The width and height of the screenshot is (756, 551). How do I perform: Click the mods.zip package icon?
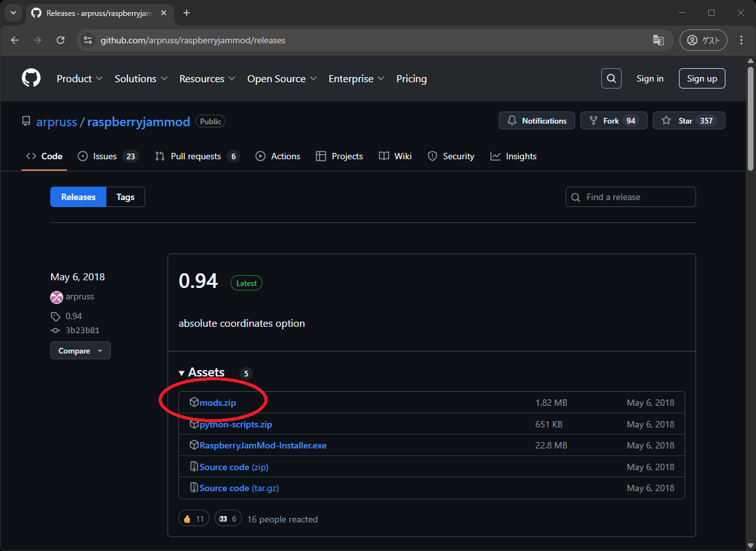194,402
